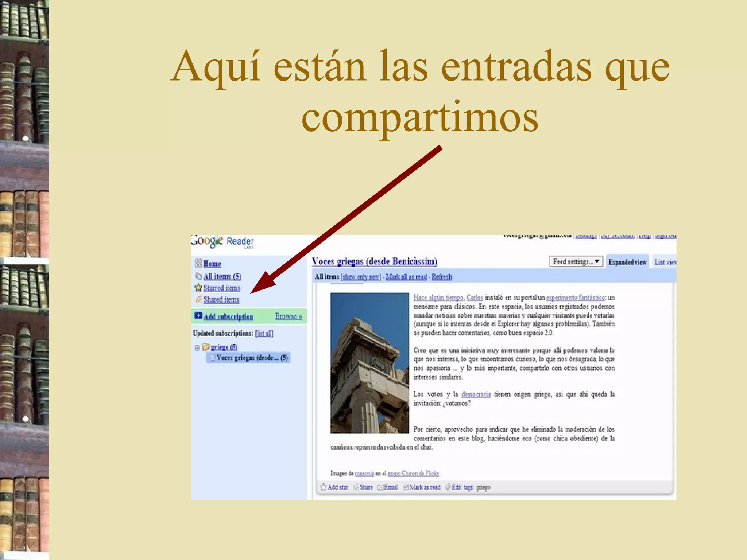Click the All items icon in sidebar
The width and height of the screenshot is (747, 560).
point(198,276)
